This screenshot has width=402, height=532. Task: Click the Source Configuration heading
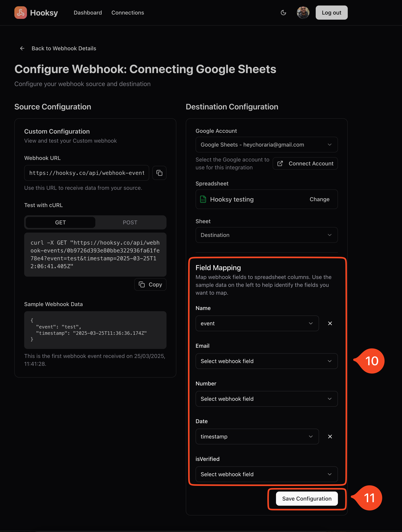pos(53,106)
